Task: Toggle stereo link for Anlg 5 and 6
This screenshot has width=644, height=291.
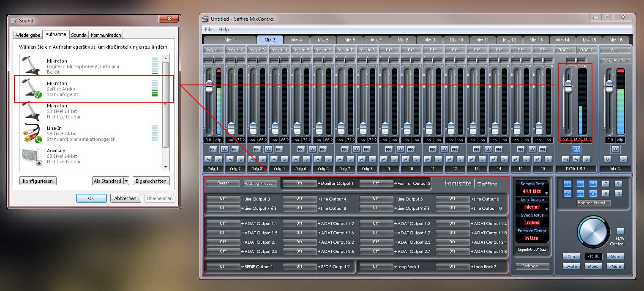Action: [x=312, y=149]
